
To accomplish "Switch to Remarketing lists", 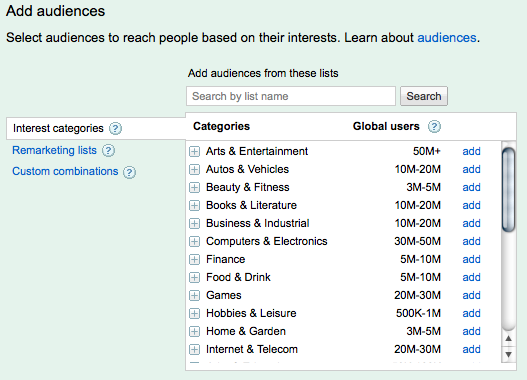I will (x=54, y=150).
